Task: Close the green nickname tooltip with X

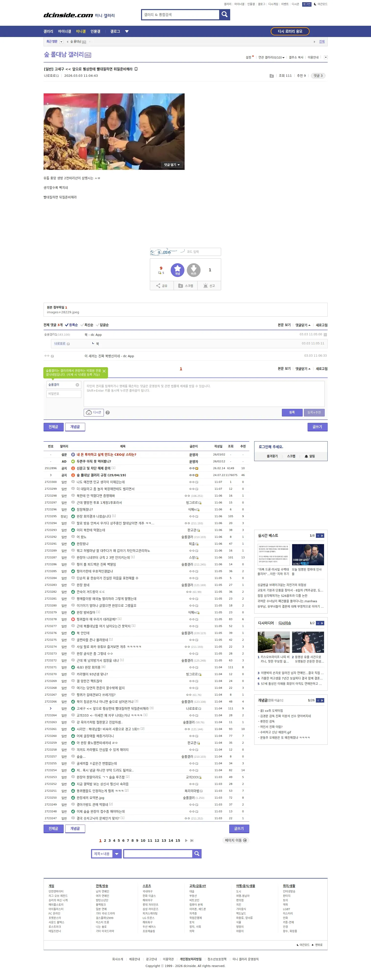Action: point(104,371)
